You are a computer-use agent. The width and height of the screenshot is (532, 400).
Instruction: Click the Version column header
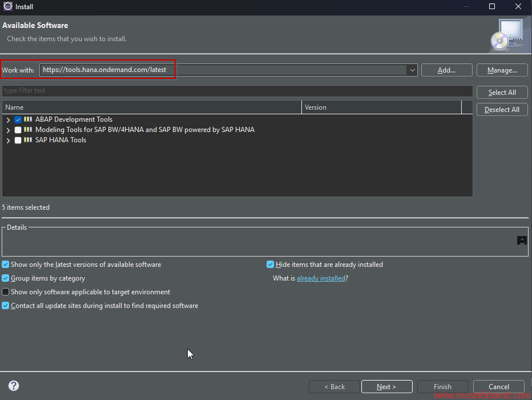381,107
